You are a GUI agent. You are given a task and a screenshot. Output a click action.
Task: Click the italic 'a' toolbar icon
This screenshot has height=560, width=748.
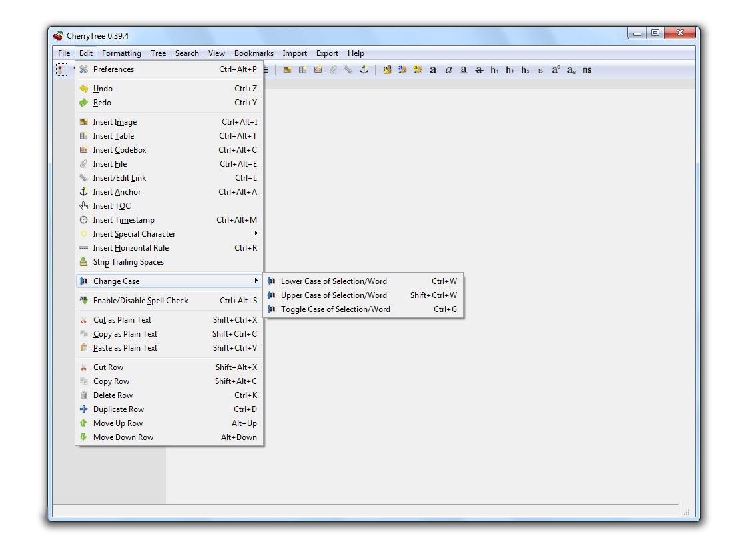(448, 70)
